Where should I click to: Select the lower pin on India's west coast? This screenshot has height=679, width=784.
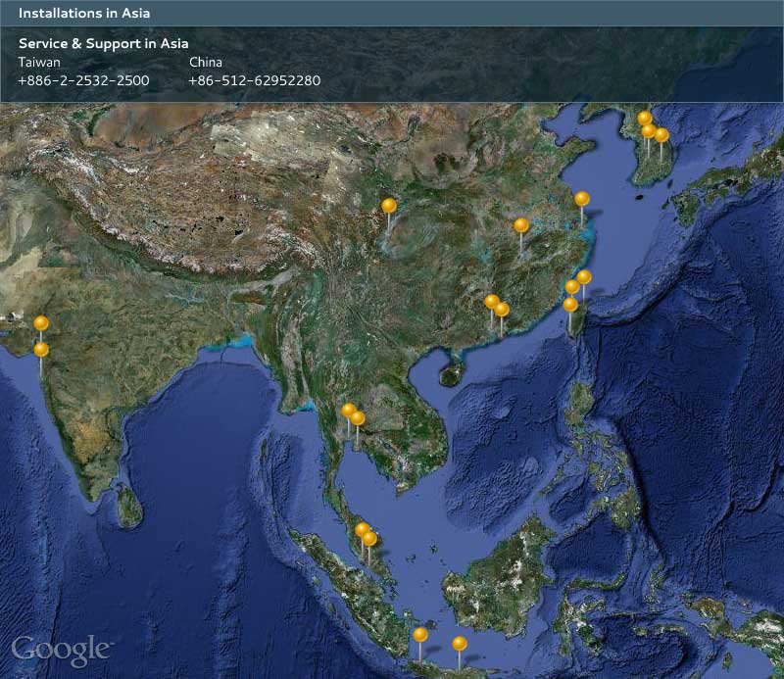point(41,350)
